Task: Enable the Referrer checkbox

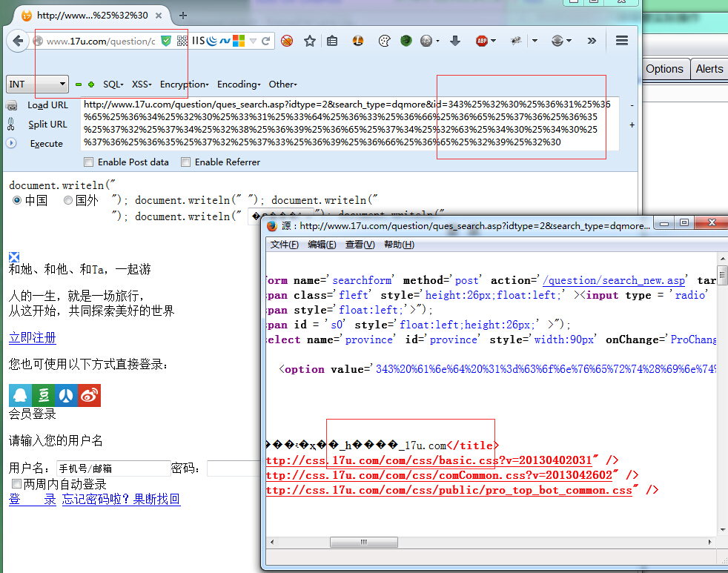Action: pos(186,162)
